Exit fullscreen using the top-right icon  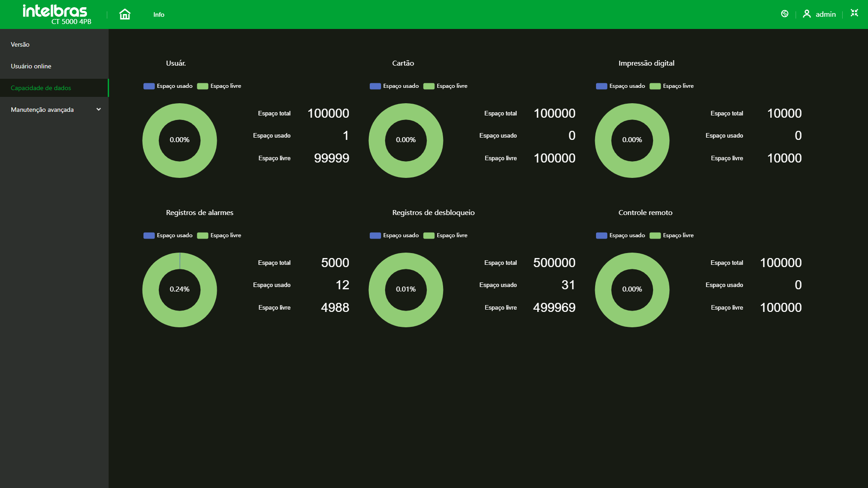click(x=854, y=13)
